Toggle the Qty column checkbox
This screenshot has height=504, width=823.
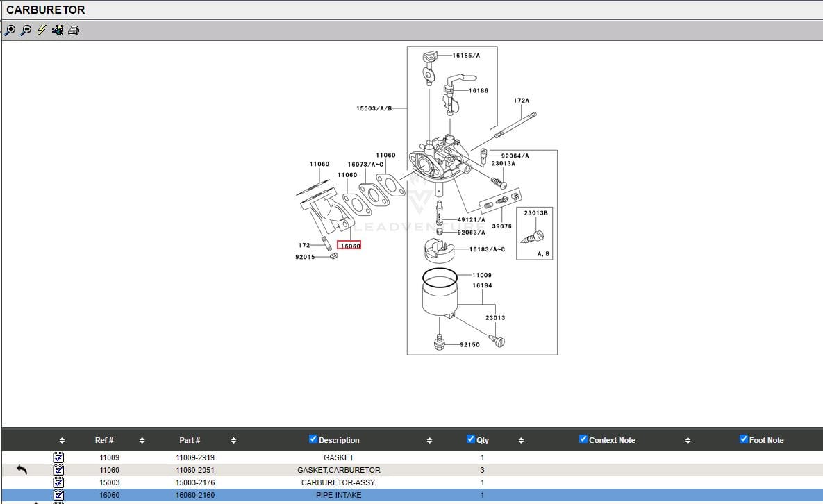[471, 439]
